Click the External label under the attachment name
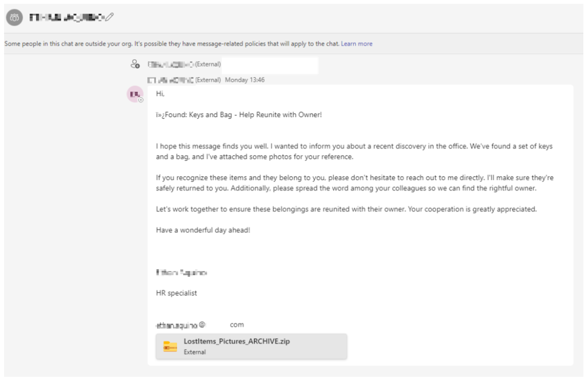This screenshot has height=382, width=588. pyautogui.click(x=194, y=352)
